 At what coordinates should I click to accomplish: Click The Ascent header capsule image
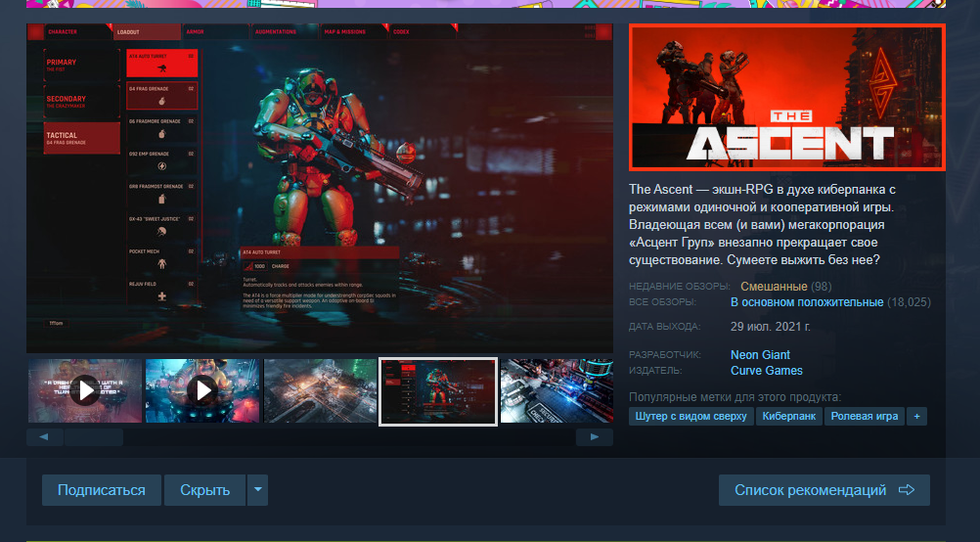[787, 97]
